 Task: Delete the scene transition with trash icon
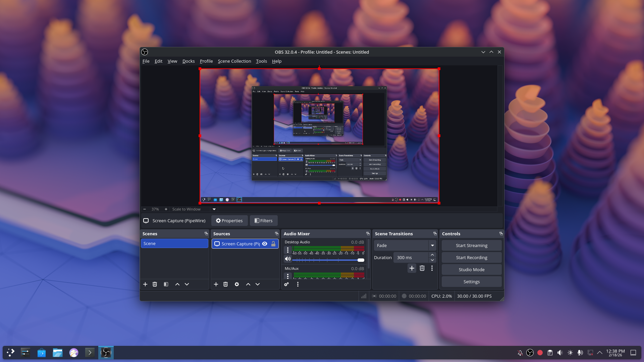click(422, 268)
